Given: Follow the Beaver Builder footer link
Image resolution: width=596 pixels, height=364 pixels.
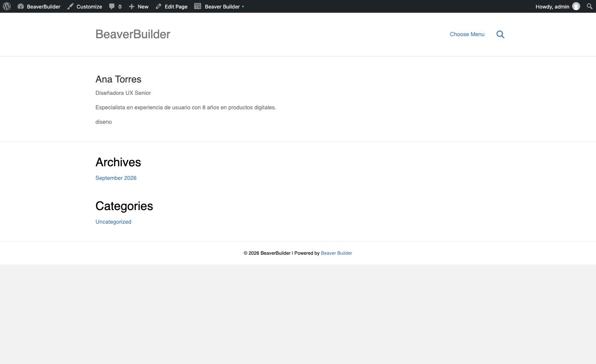Looking at the screenshot, I should coord(336,253).
